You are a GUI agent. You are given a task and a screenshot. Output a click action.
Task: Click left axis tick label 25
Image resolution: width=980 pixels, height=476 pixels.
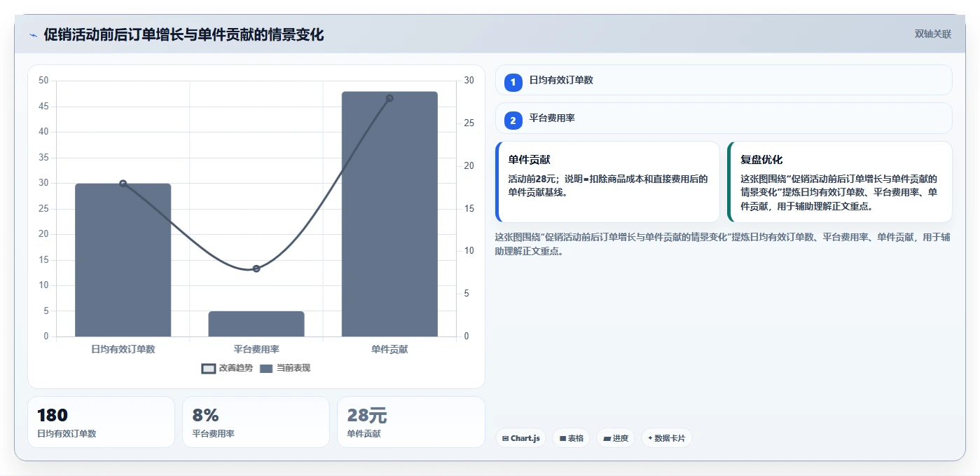click(x=43, y=209)
